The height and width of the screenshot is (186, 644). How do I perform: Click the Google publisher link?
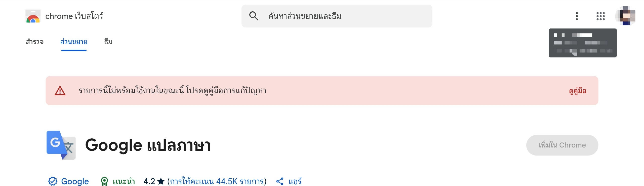coord(75,181)
